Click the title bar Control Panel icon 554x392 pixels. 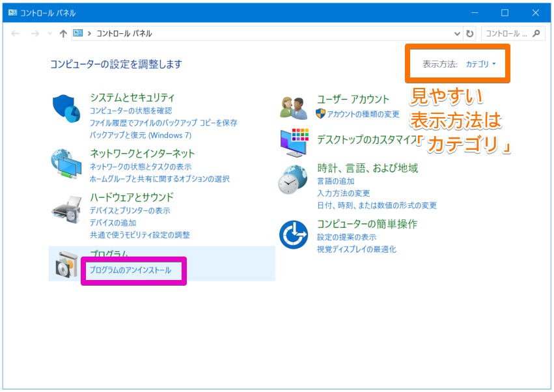click(13, 13)
